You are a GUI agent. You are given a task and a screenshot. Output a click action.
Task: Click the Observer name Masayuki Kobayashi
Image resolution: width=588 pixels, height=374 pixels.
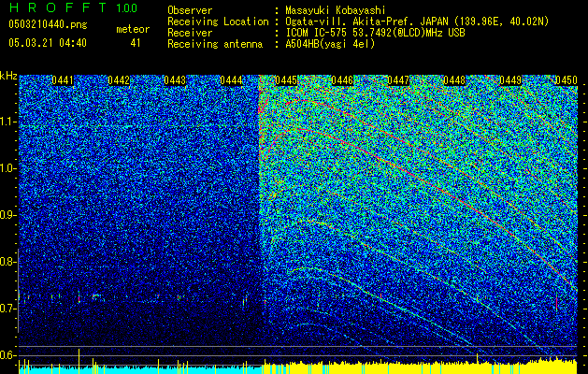click(x=336, y=10)
